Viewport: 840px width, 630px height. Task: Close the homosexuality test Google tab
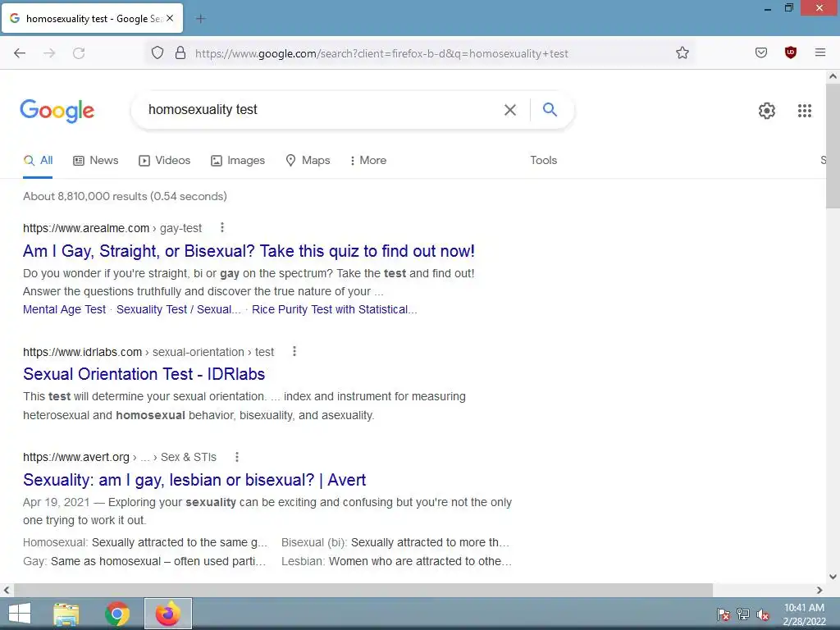coord(170,18)
